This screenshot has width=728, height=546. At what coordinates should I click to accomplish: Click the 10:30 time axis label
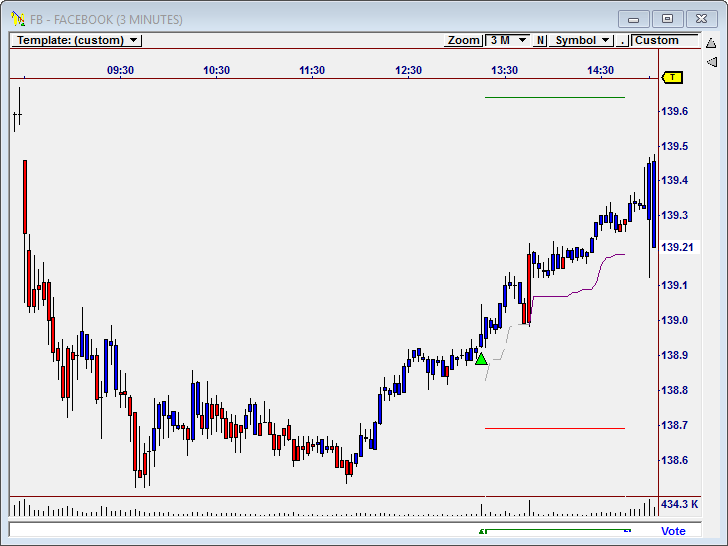[216, 70]
